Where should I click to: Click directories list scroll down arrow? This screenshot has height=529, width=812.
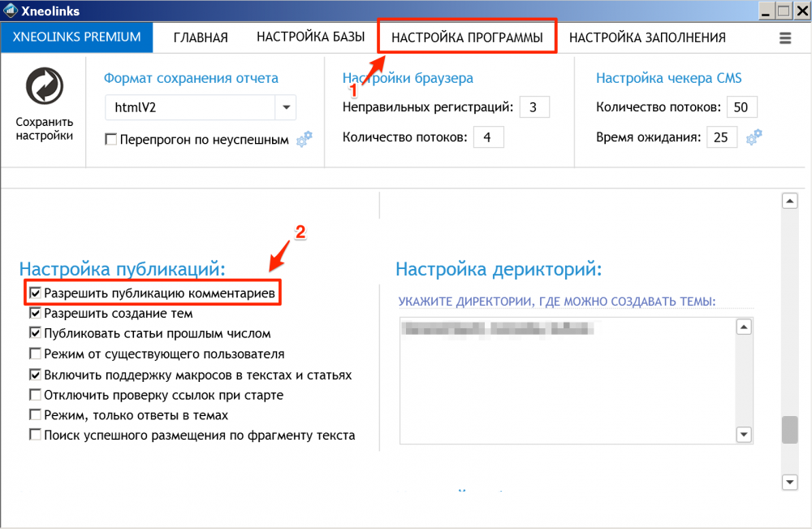click(744, 434)
